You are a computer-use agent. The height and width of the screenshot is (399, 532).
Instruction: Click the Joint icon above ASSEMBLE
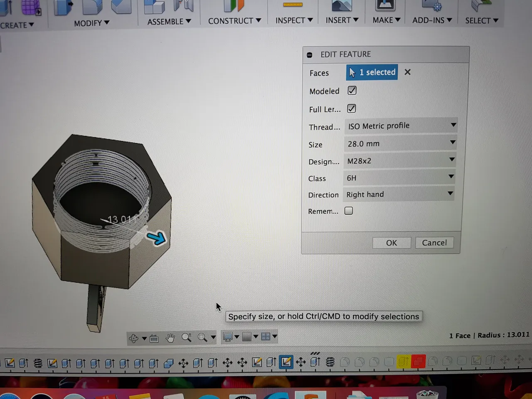point(183,5)
